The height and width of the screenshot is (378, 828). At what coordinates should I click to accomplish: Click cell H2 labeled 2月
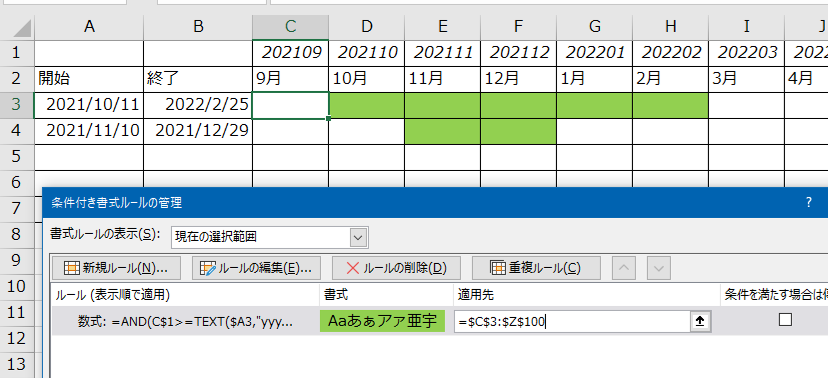click(x=671, y=79)
